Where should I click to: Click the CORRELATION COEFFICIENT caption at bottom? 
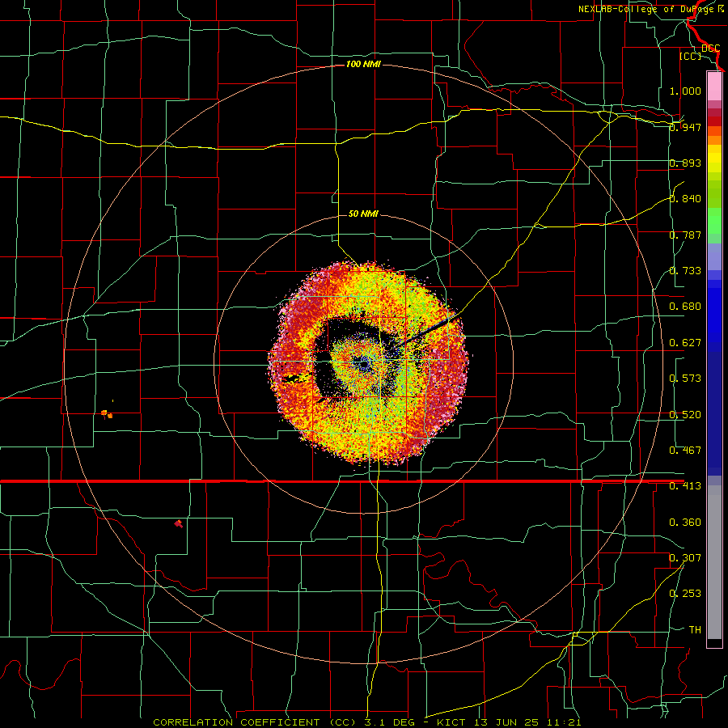click(x=236, y=722)
